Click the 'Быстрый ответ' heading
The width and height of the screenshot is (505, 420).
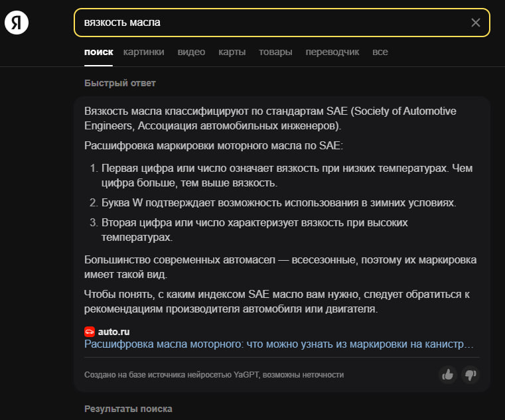coord(119,83)
